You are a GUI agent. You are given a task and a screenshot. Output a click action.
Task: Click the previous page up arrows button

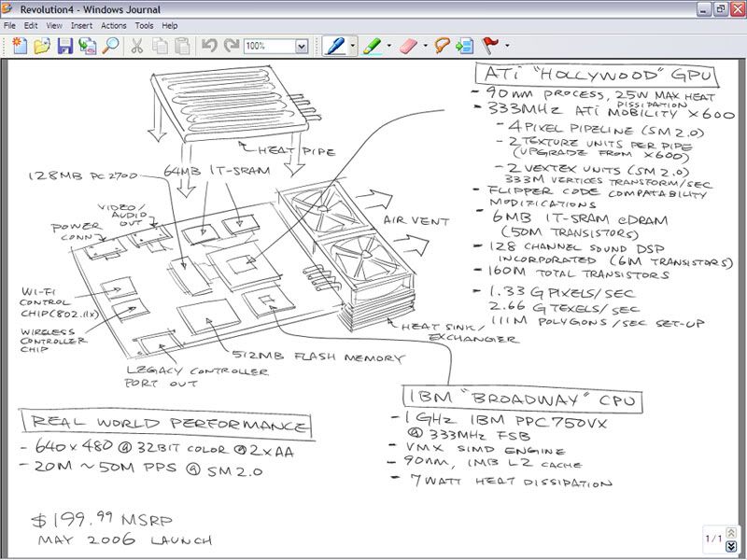point(730,532)
